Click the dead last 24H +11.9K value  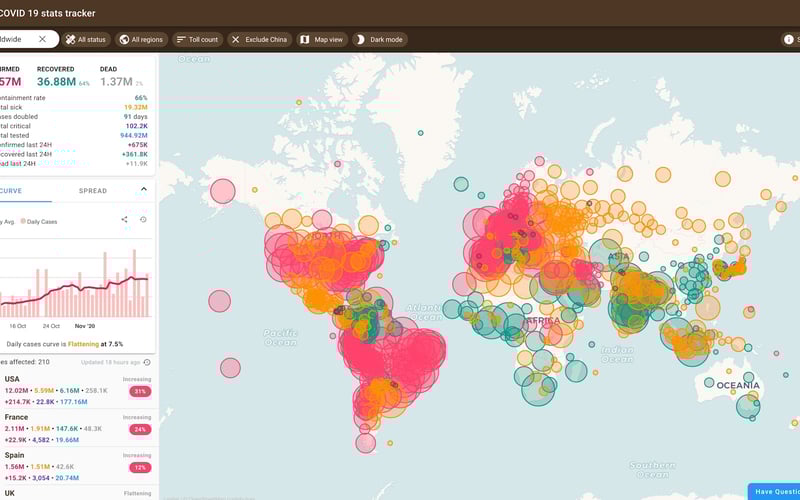coord(137,164)
